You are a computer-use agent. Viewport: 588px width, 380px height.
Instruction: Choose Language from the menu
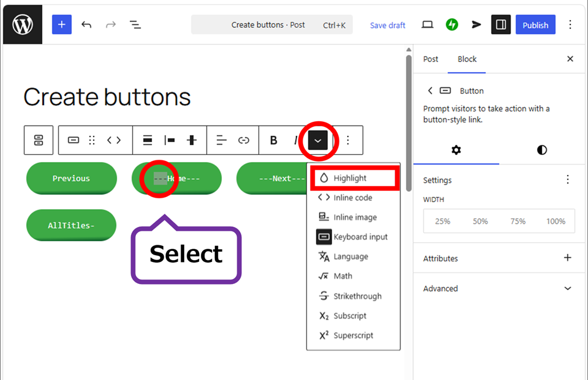click(353, 256)
